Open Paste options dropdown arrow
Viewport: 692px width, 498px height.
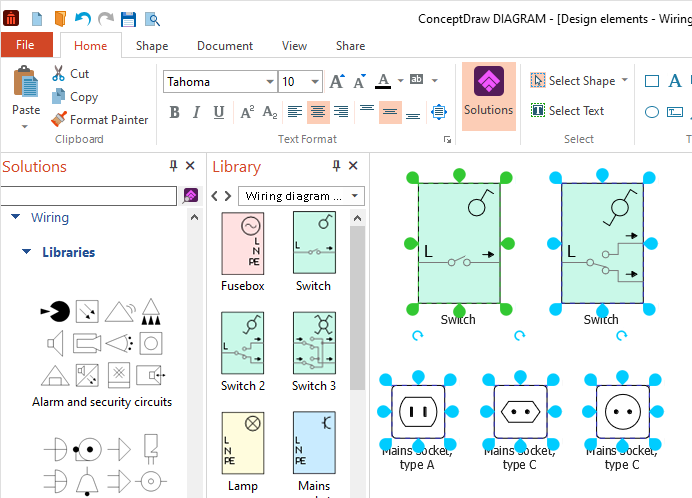click(x=25, y=126)
